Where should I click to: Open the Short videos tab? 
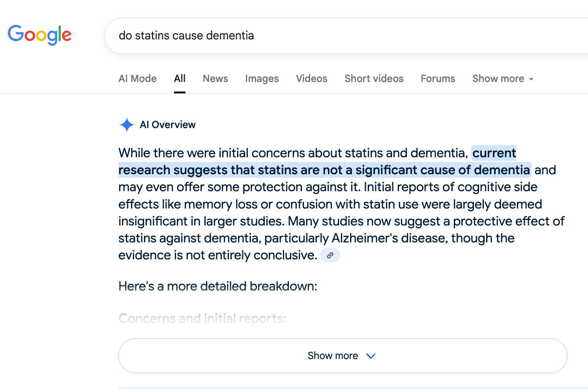(x=374, y=79)
